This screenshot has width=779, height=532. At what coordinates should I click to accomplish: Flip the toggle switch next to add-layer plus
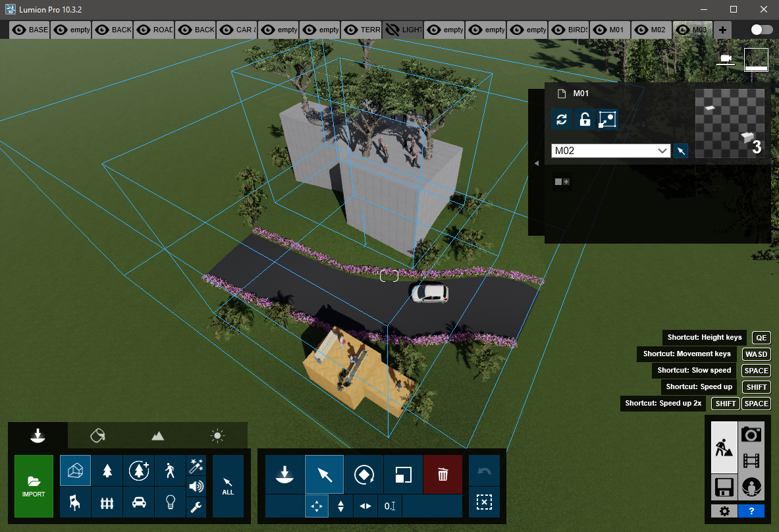(761, 30)
